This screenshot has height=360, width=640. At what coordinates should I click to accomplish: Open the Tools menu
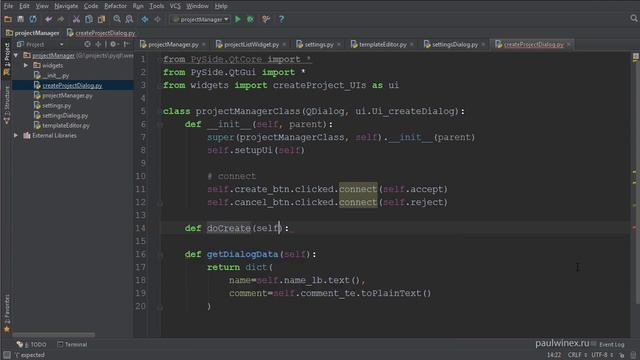coord(156,6)
